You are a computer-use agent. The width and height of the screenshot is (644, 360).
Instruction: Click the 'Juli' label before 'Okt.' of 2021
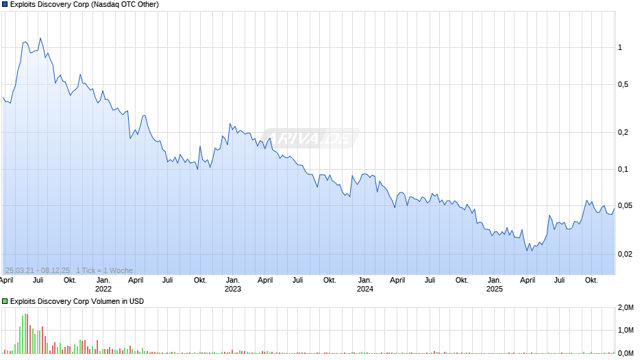point(38,281)
